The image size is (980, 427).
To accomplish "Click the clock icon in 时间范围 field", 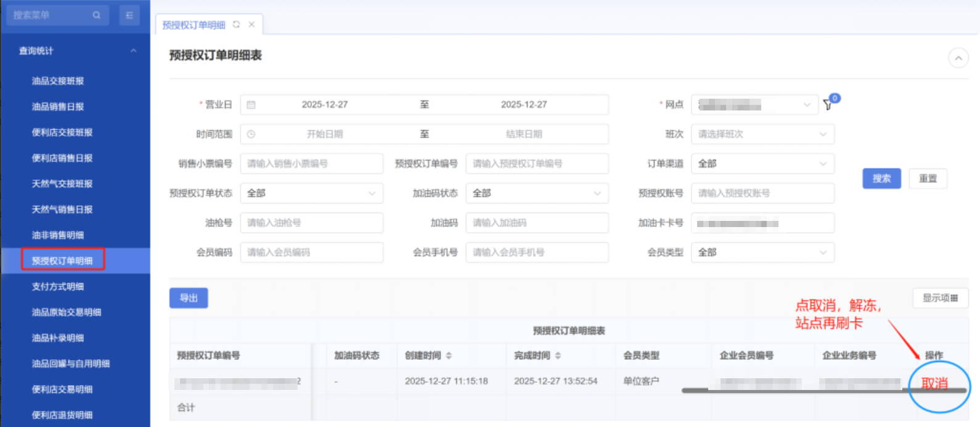I will (x=251, y=135).
